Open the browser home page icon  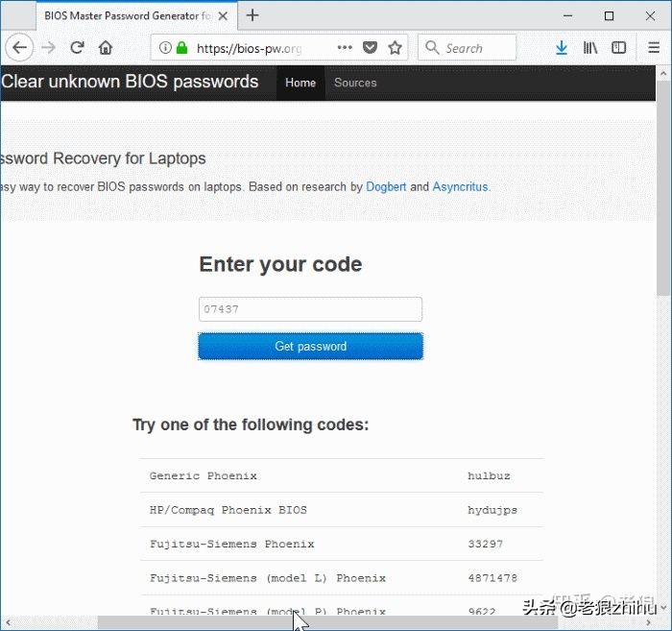106,48
